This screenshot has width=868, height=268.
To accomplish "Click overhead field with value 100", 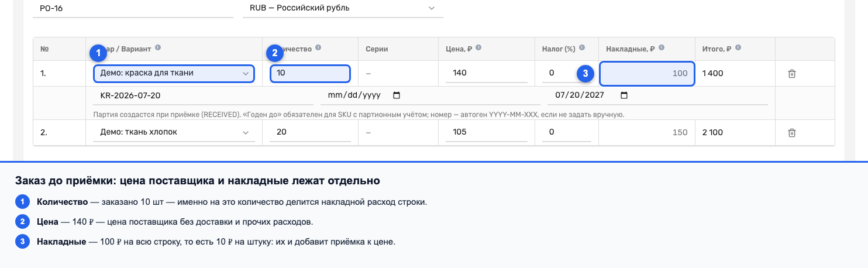I will click(x=647, y=74).
